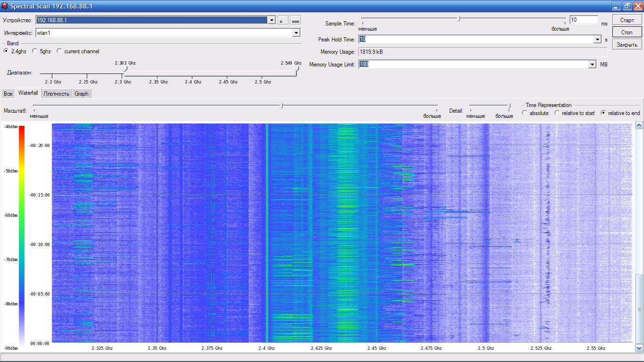Click the 2.525 Ghz waterfall axis label

[541, 348]
